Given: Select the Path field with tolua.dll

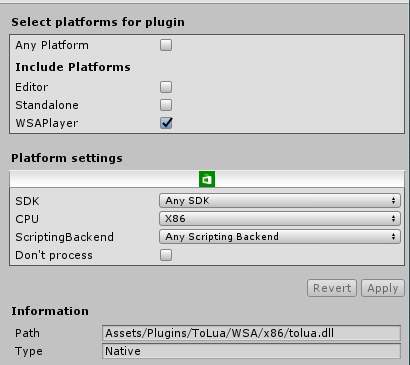Looking at the screenshot, I should point(251,333).
